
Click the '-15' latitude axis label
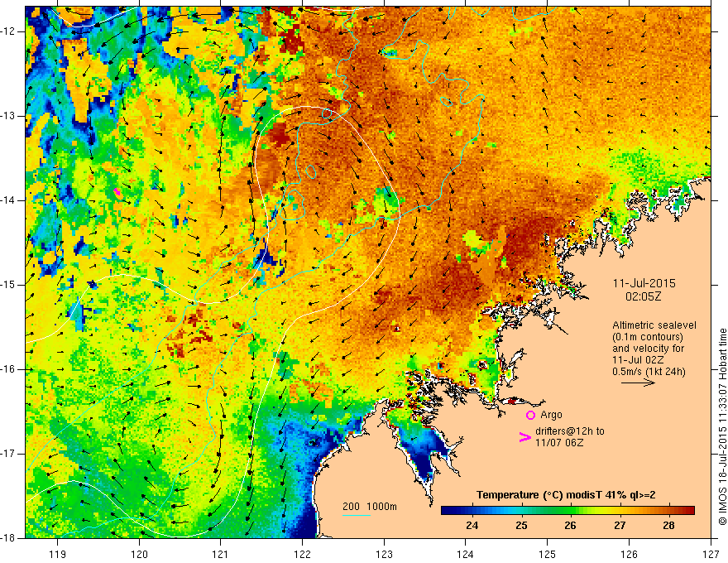(9, 285)
